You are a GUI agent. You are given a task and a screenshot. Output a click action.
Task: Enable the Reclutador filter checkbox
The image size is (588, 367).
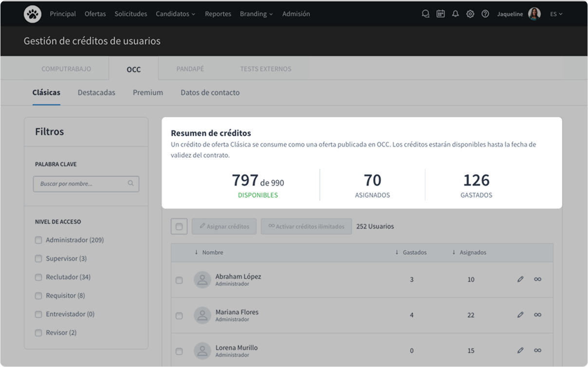pyautogui.click(x=38, y=277)
